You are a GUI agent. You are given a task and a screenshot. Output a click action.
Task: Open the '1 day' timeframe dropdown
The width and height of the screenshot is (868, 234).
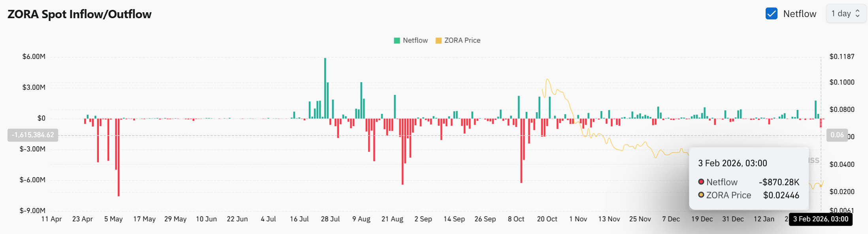(x=846, y=13)
